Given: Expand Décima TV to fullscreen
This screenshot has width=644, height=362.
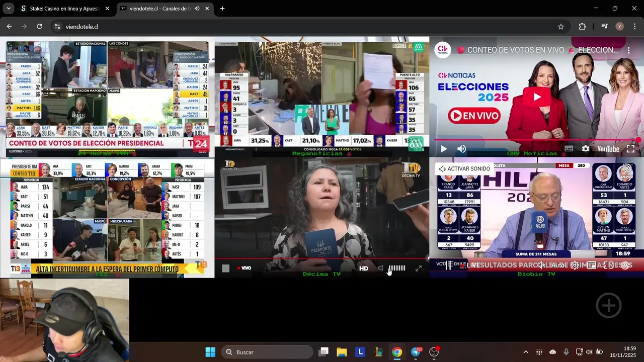Looking at the screenshot, I should click(x=419, y=268).
